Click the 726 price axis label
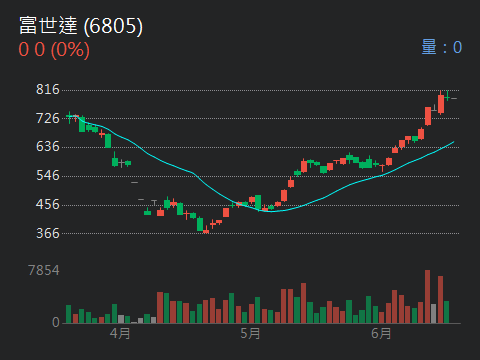Screen dimensions: 480x360 48,118
